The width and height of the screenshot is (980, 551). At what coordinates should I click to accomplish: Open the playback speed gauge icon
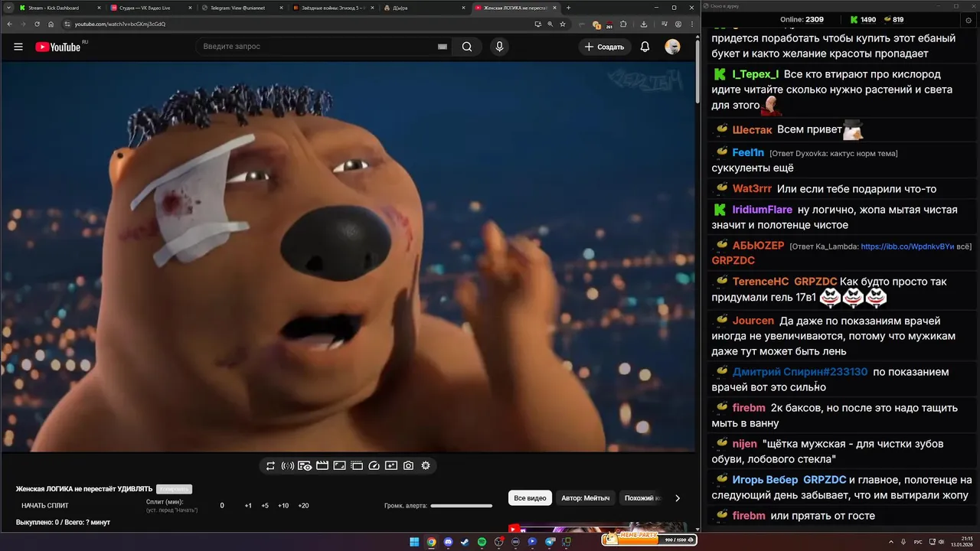(374, 465)
